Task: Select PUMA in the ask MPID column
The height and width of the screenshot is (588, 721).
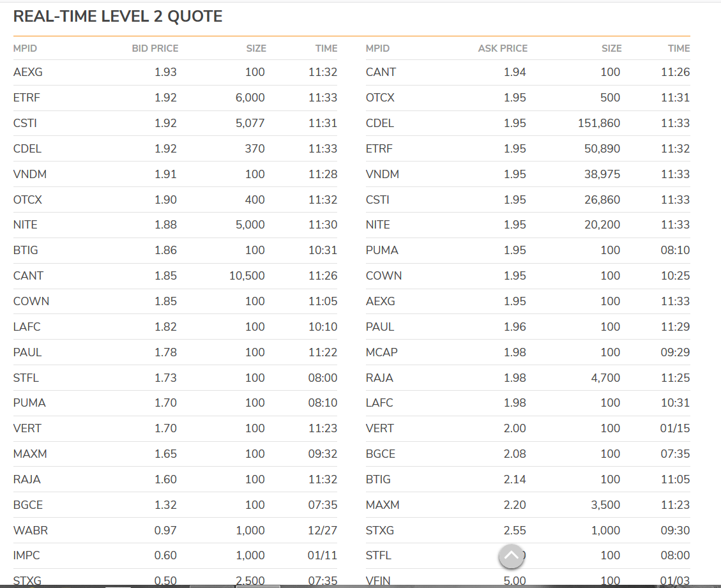Action: 382,250
